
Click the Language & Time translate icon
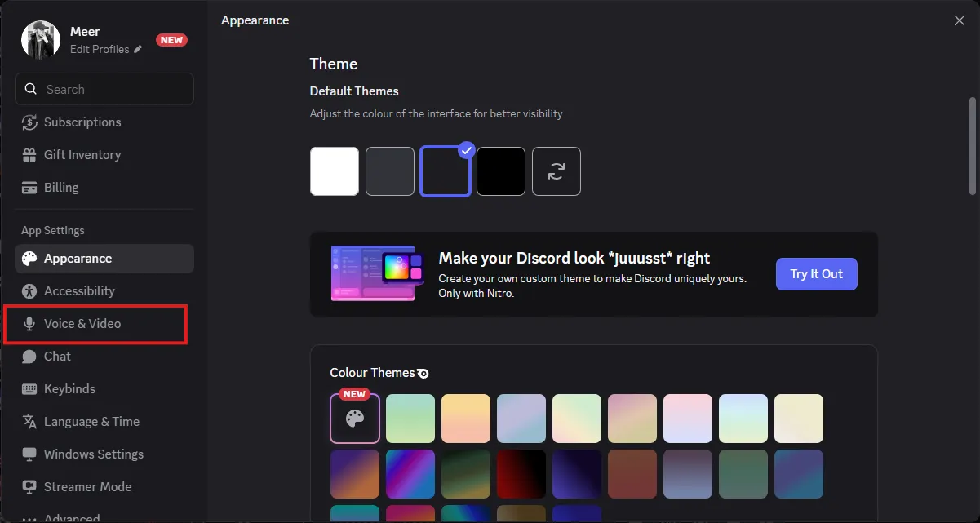click(x=30, y=422)
